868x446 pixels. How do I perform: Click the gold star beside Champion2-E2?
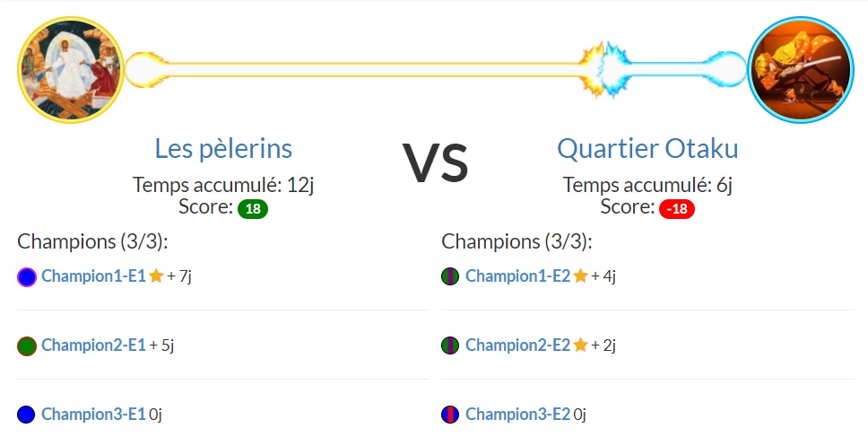click(x=580, y=345)
